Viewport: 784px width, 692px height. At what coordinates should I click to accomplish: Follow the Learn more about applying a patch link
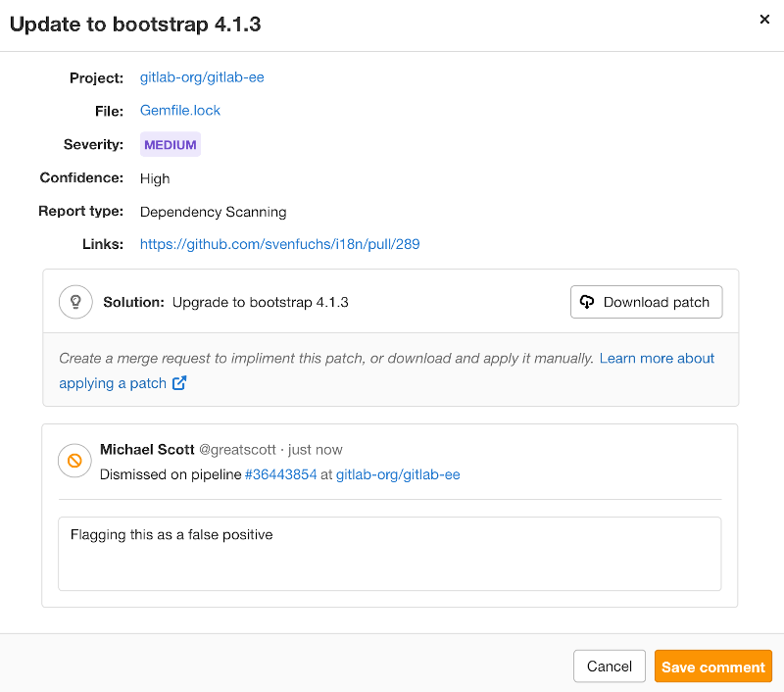[x=657, y=358]
